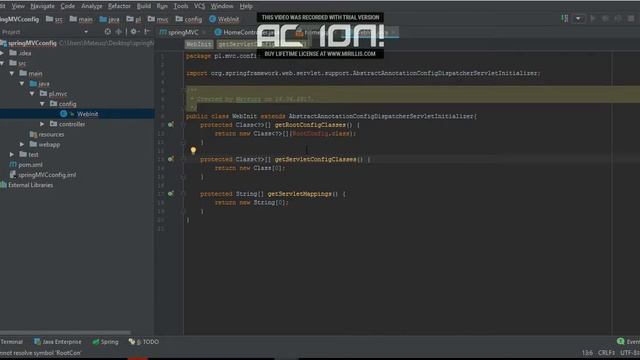This screenshot has width=640, height=360.
Task: Open the Tools menu
Action: point(181,6)
